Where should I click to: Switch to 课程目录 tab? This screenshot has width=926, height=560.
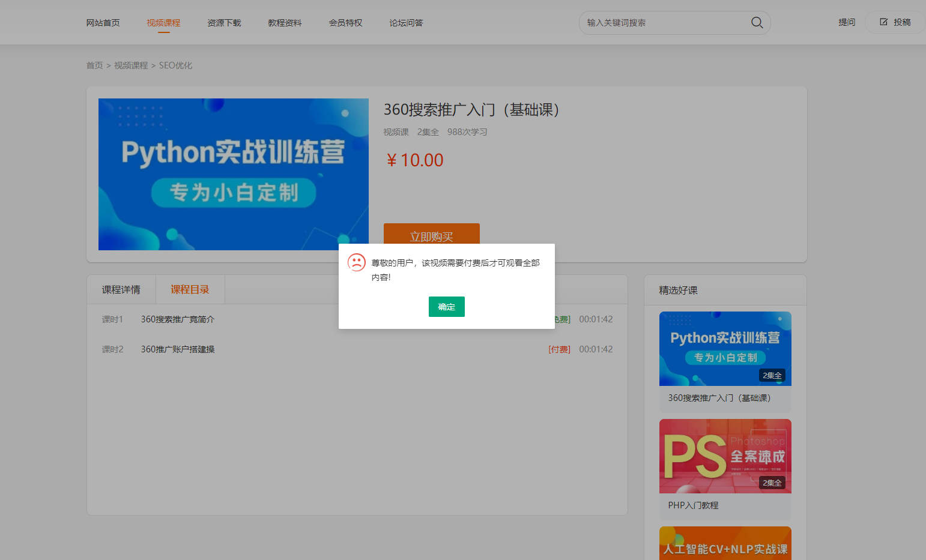click(190, 290)
